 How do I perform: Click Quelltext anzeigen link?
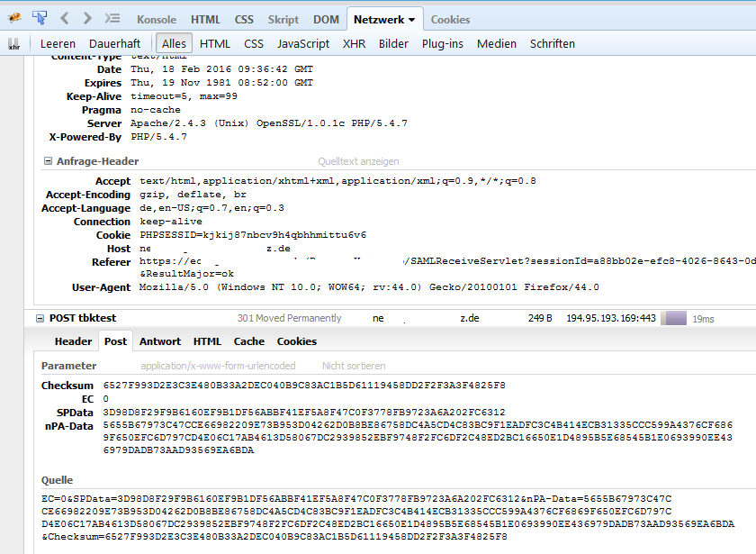[x=357, y=161]
